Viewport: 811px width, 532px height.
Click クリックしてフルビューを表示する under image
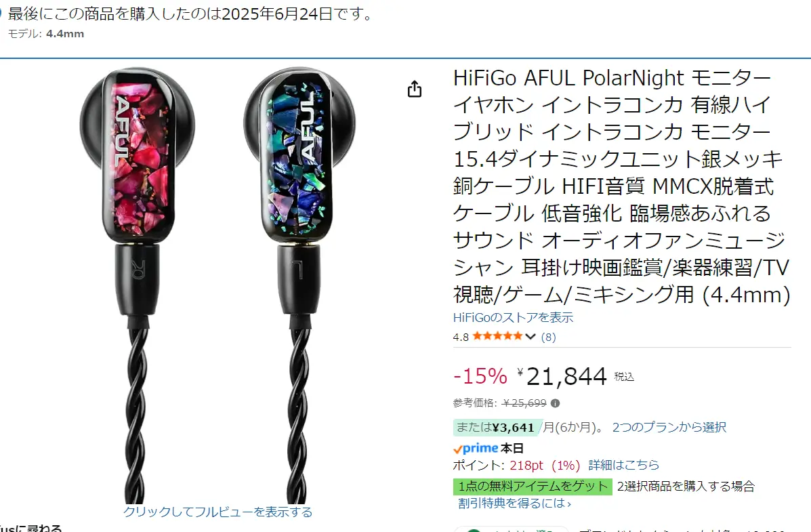(217, 512)
